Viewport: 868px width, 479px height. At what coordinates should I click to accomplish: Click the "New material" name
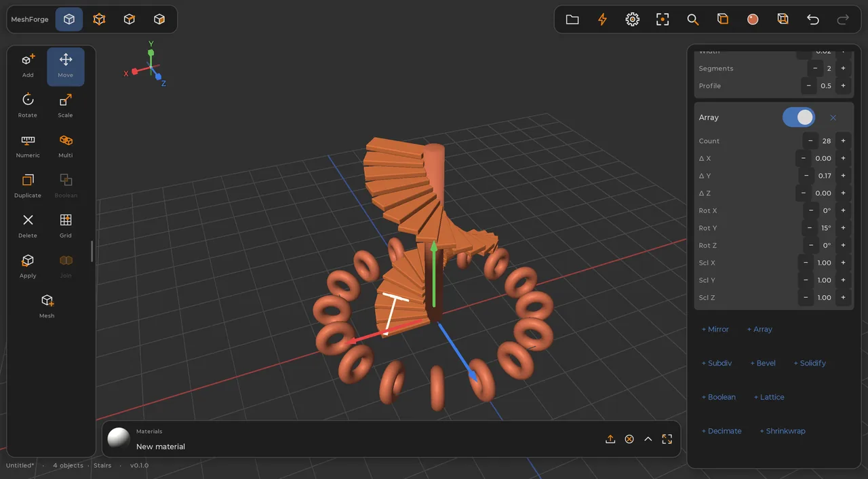[161, 446]
